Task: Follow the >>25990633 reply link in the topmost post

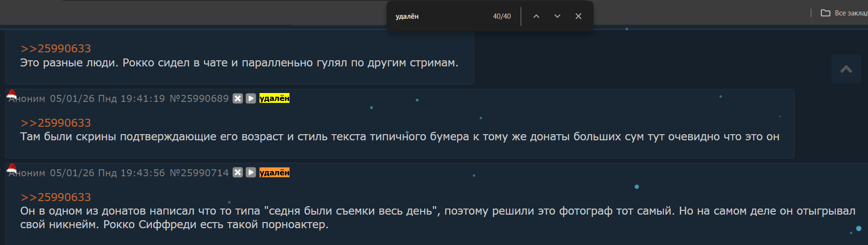Action: click(56, 49)
